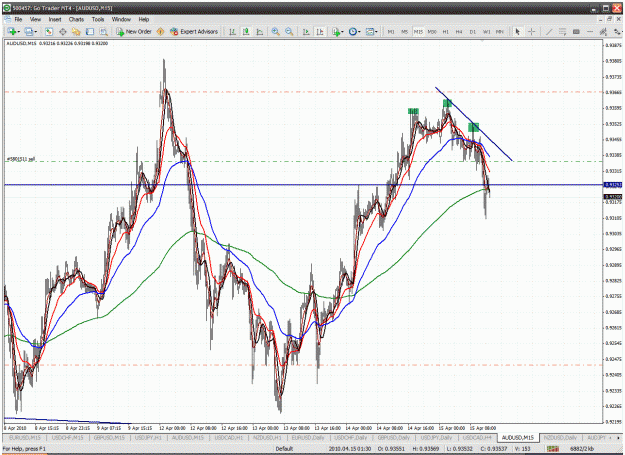The image size is (625, 455).
Task: Switch chart to Line Chart
Action: point(259,31)
